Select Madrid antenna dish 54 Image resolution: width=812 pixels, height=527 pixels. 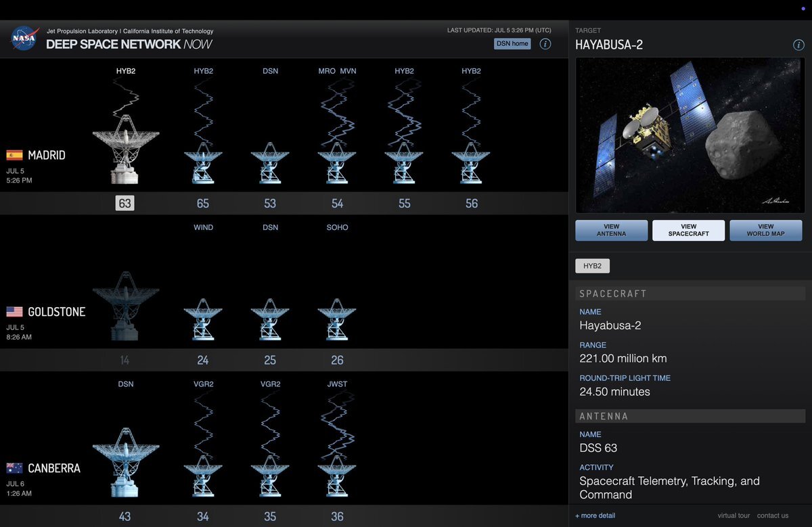[337, 163]
